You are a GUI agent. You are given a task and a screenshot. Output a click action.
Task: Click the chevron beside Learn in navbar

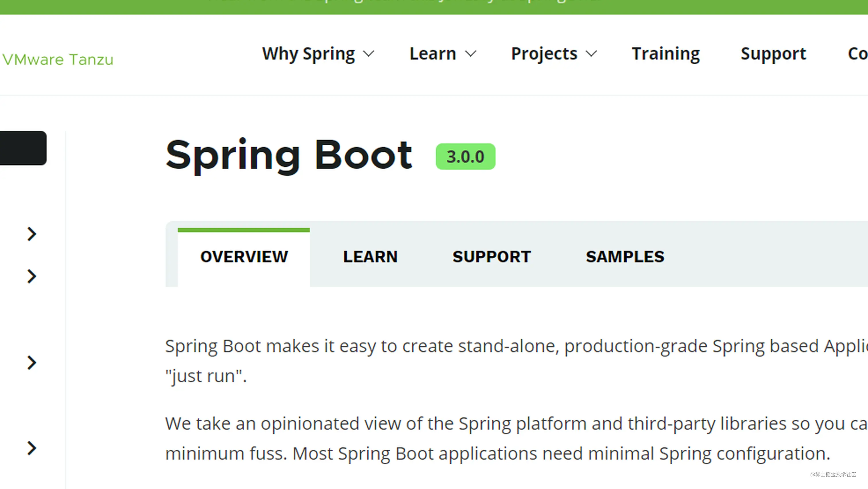click(x=470, y=54)
